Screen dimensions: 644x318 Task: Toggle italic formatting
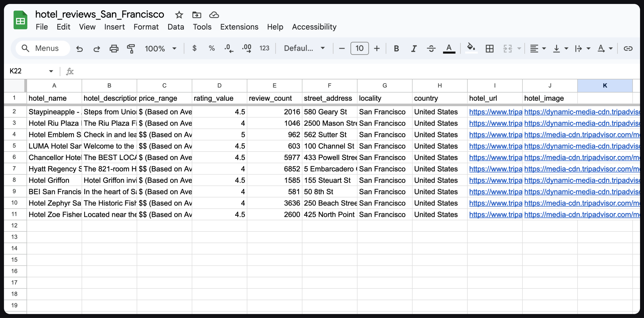414,48
